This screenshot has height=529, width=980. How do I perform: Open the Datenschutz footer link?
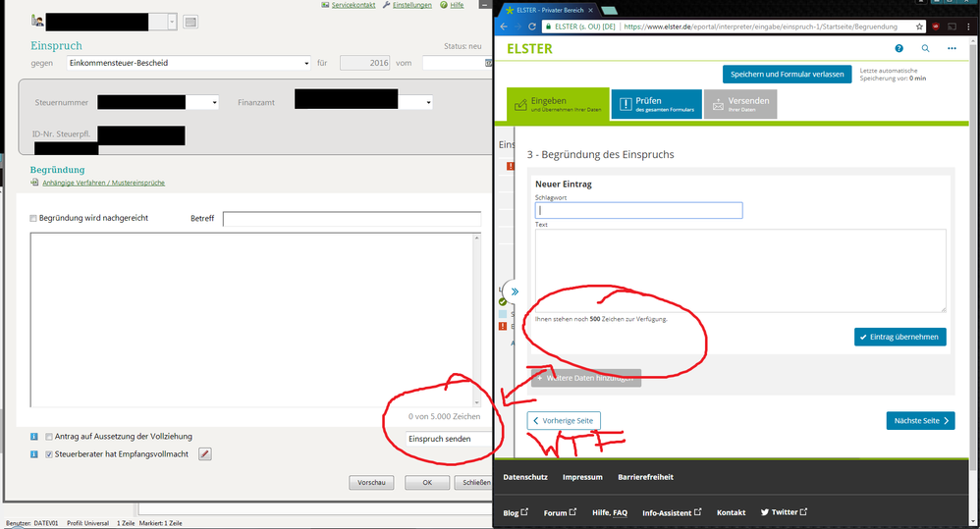pos(525,477)
